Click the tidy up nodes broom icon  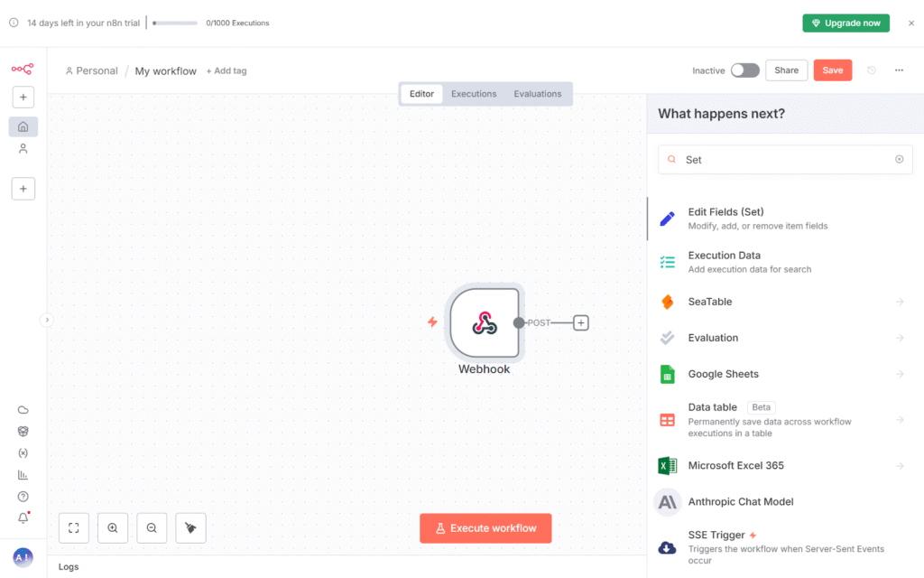pos(190,528)
